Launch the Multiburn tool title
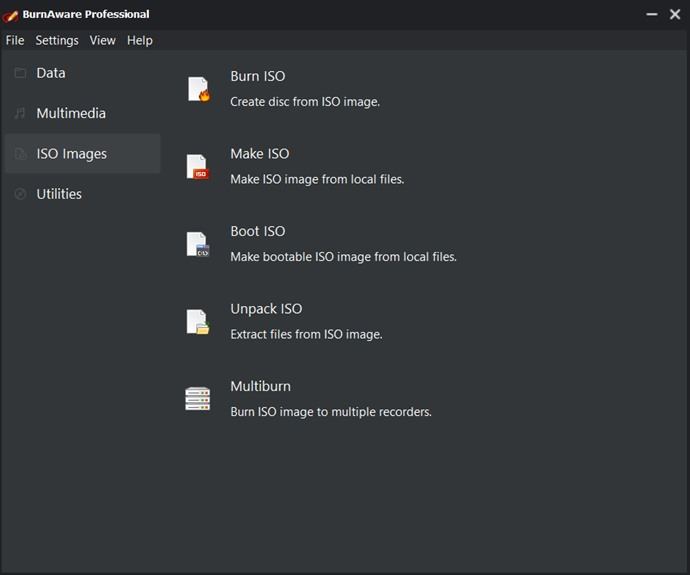The height and width of the screenshot is (575, 690). coord(261,386)
